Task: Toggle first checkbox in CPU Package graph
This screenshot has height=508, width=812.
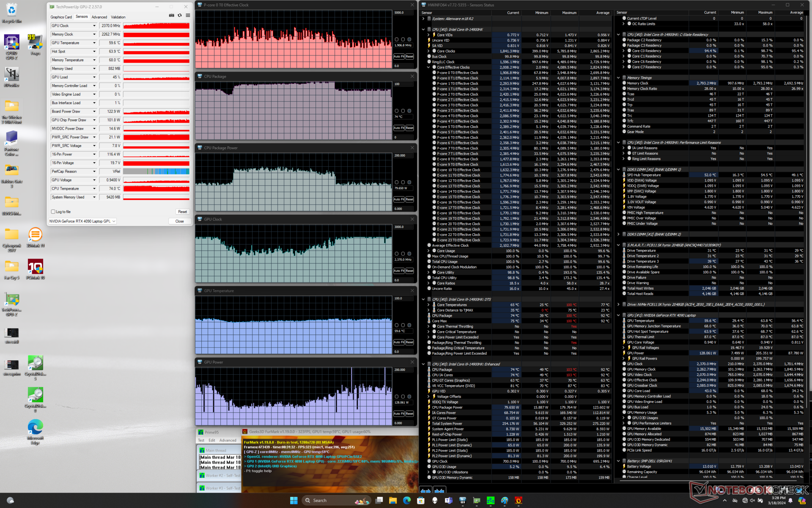Action: click(396, 111)
